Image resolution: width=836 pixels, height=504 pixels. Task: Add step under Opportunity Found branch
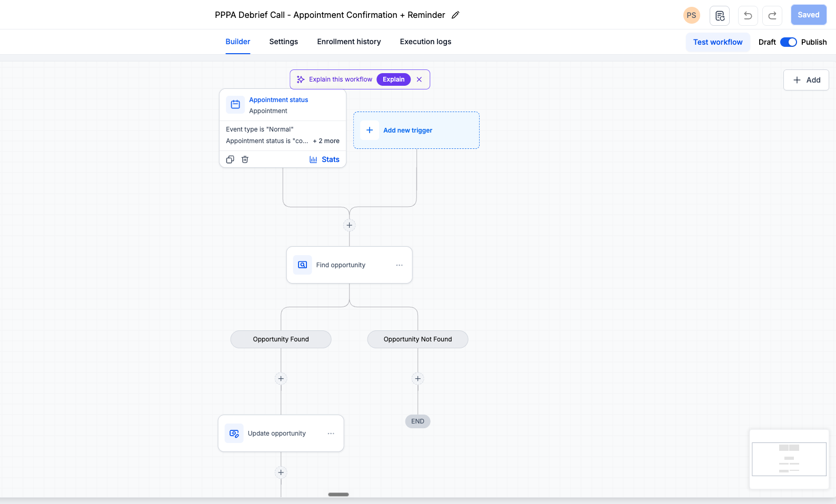(281, 379)
